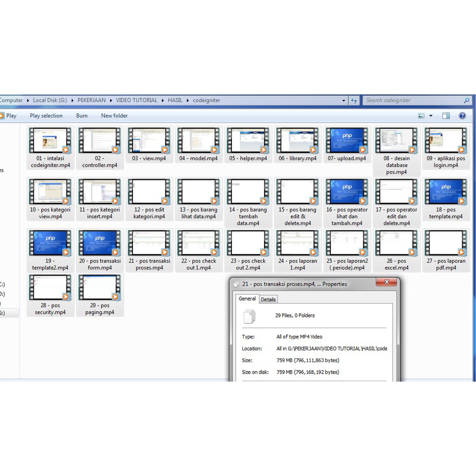Select the 18 - pos template.mp4 file
Screen dimensions: 476x476
pos(446,199)
